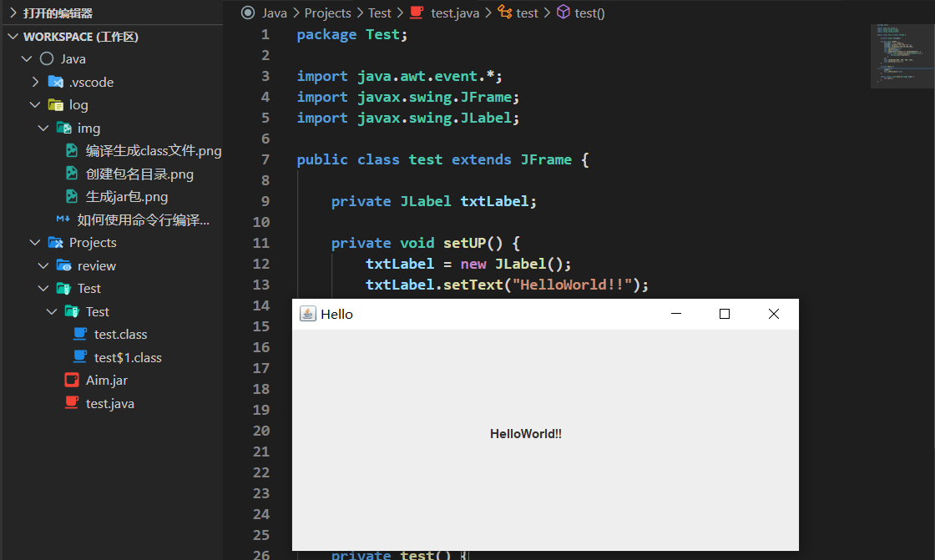Collapse the Projects folder chevron
Screen dimensions: 935x560
[x=35, y=242]
